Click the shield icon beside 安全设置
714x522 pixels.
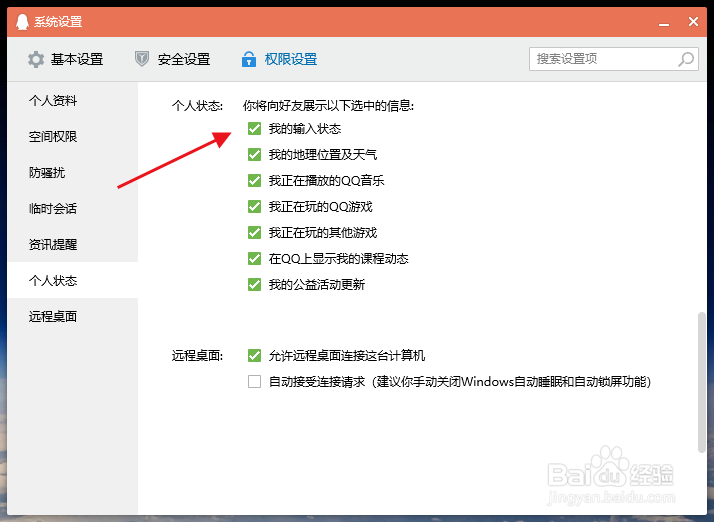tap(142, 59)
